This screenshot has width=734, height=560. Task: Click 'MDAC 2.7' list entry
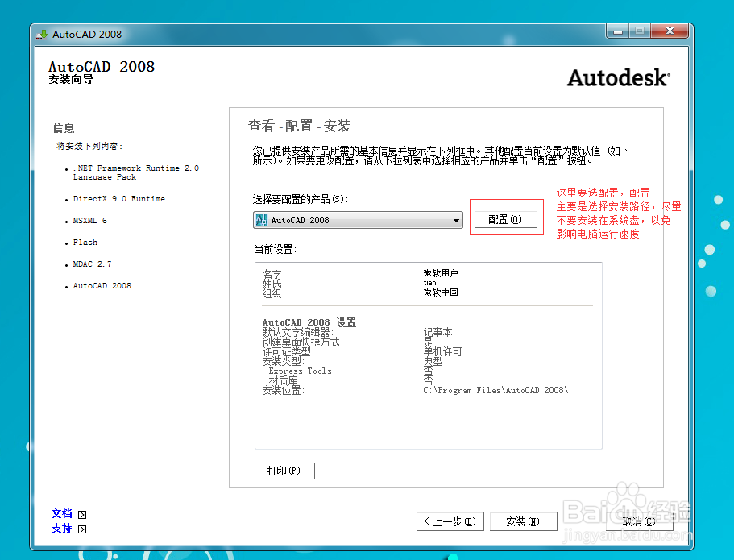[92, 263]
